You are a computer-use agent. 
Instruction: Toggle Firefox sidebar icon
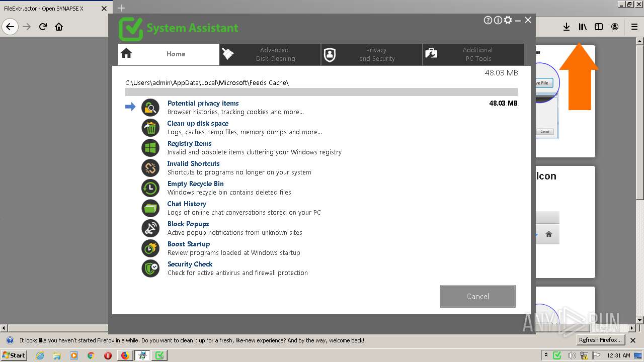click(x=599, y=27)
